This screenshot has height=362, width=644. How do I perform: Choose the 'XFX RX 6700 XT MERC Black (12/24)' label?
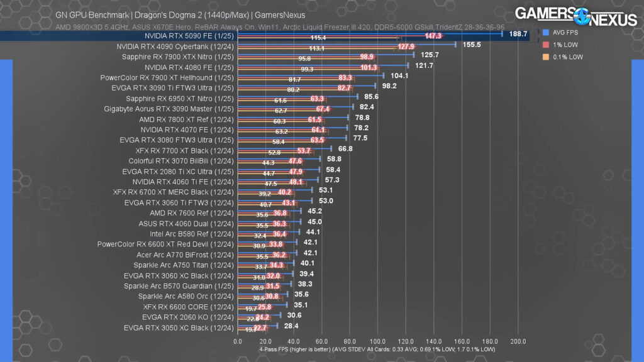(x=174, y=192)
